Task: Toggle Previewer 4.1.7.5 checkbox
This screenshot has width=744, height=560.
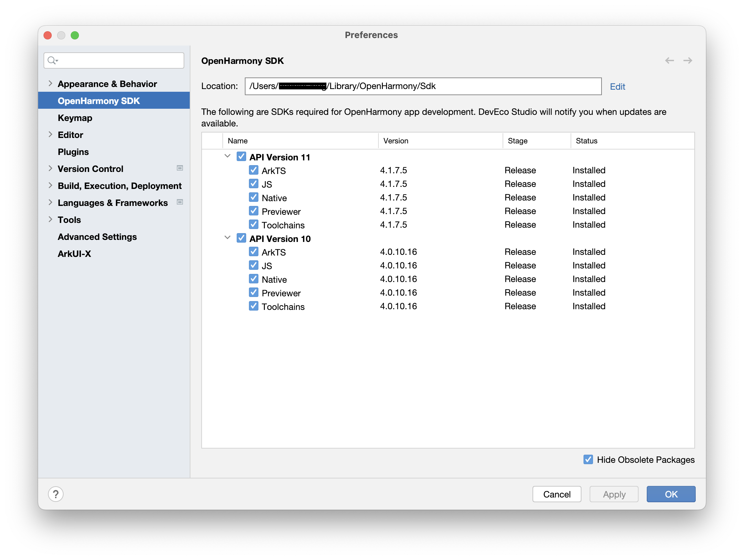Action: [x=253, y=211]
